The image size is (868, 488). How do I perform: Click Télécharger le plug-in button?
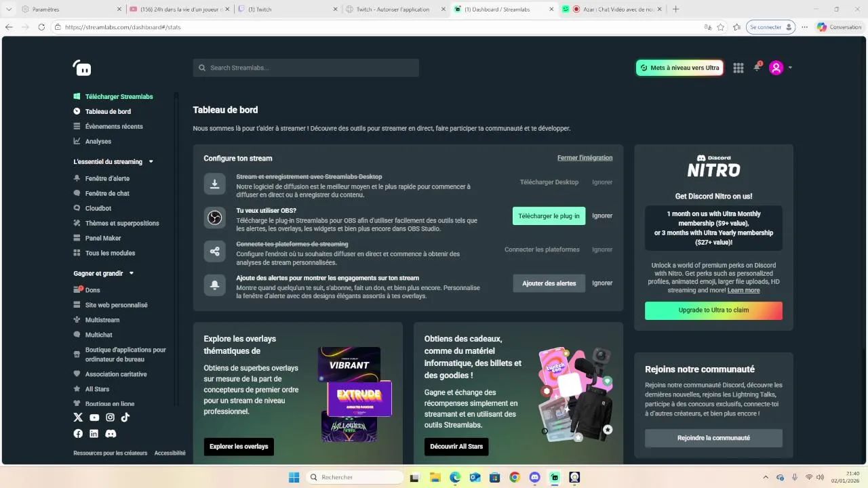coord(549,216)
